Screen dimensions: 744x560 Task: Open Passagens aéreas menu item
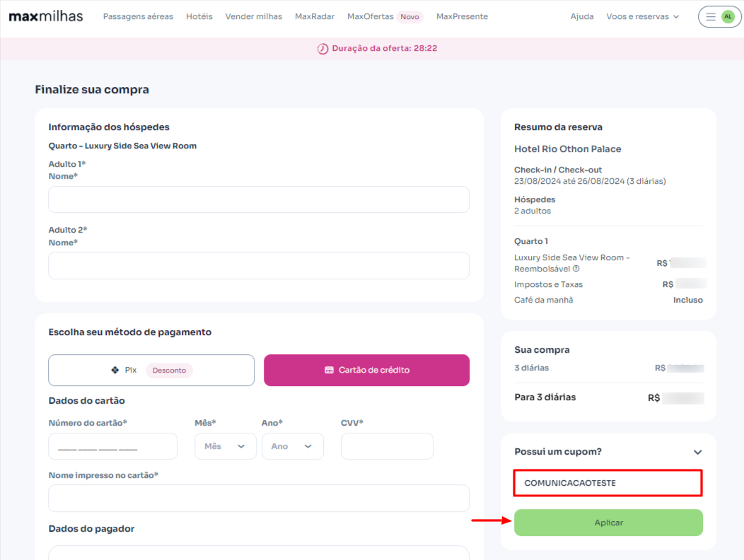point(138,16)
